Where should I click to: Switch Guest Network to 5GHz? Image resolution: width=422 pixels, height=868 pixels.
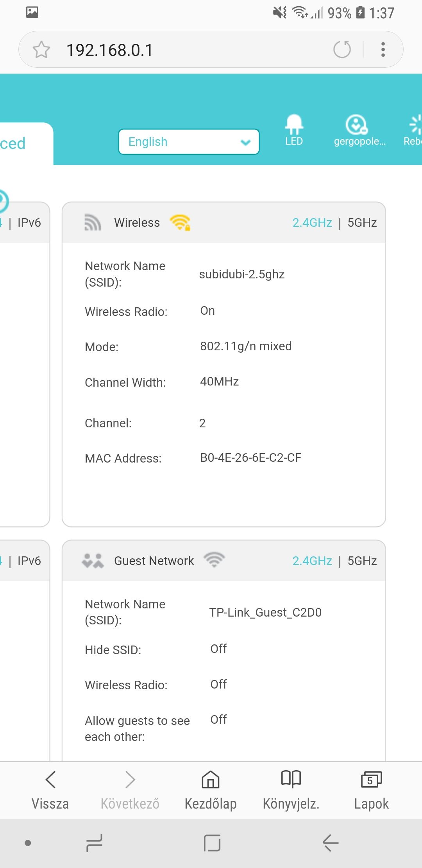coord(362,561)
